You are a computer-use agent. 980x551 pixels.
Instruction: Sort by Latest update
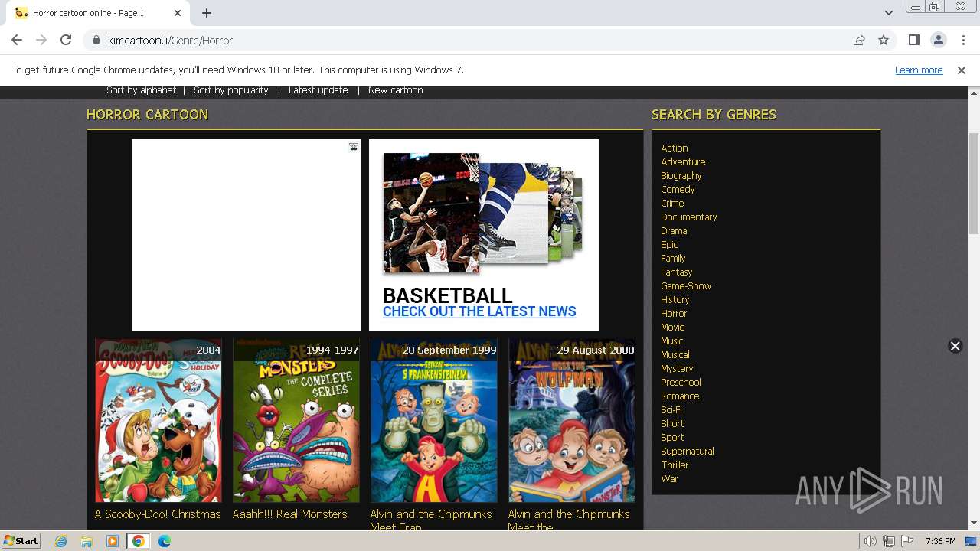(318, 90)
